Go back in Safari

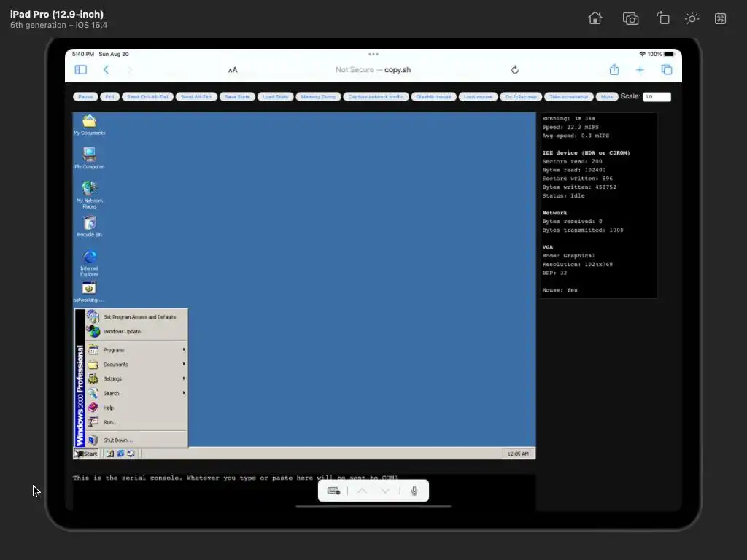tap(107, 70)
